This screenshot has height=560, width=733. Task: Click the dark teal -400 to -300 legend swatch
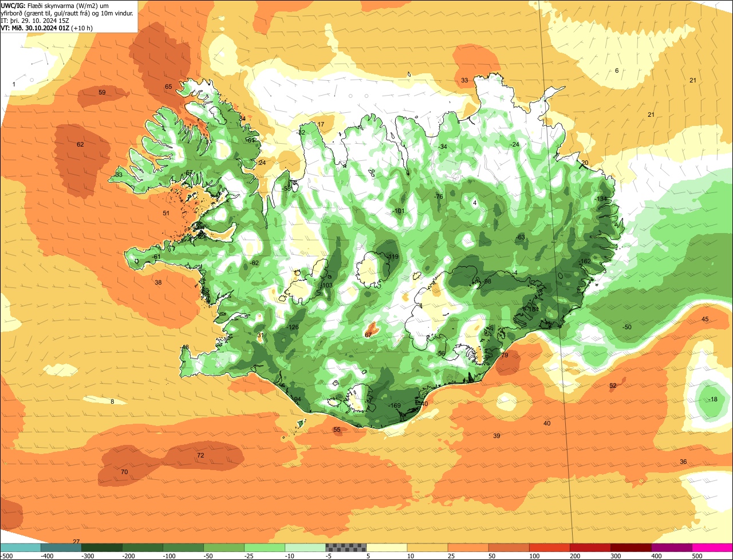[x=61, y=547]
